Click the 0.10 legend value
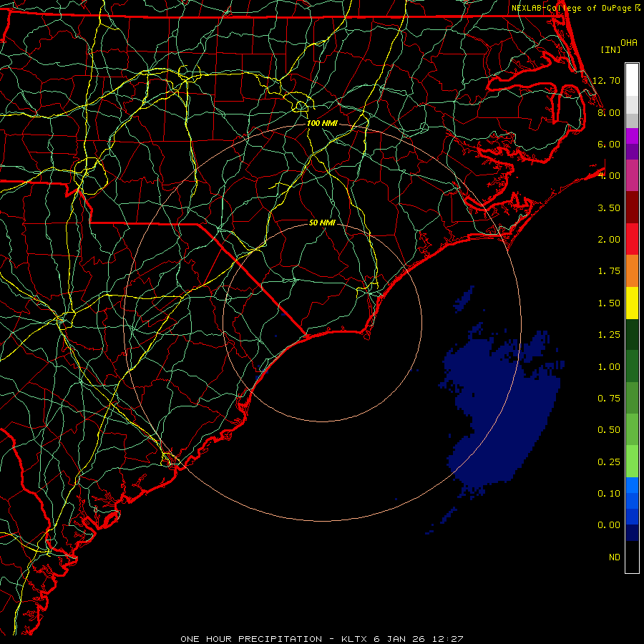Image resolution: width=644 pixels, height=644 pixels. [x=609, y=494]
